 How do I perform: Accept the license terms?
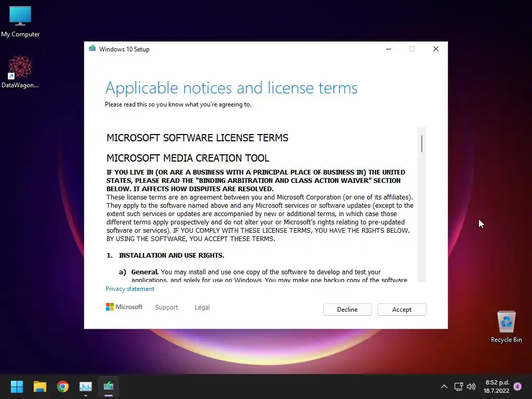pyautogui.click(x=402, y=310)
